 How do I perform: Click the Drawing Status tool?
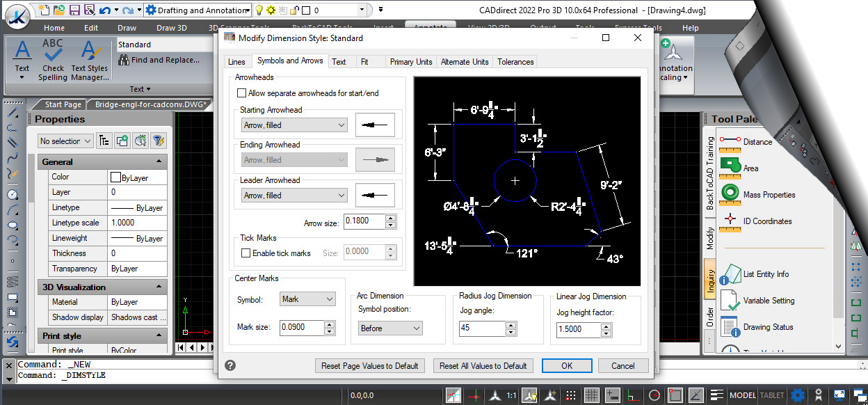757,327
